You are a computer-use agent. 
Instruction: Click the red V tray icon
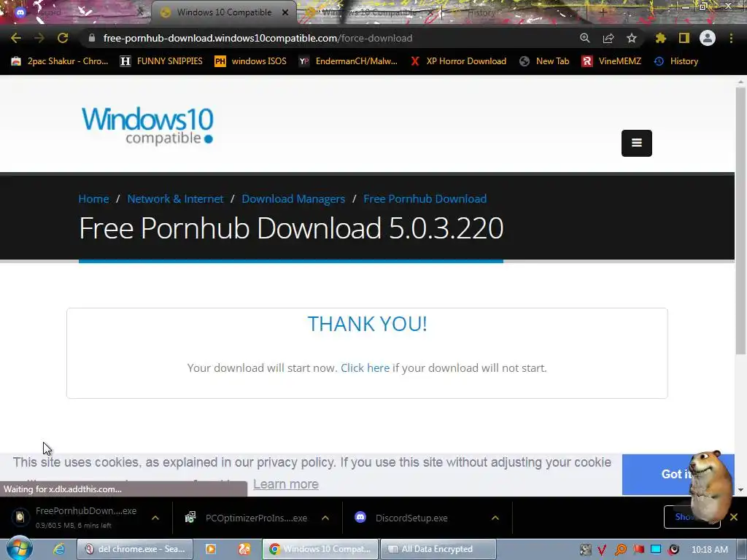(x=602, y=550)
